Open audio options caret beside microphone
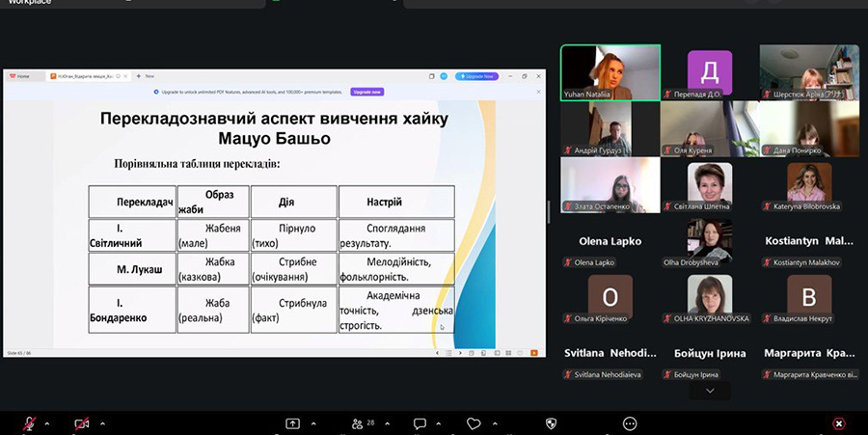 [x=46, y=424]
